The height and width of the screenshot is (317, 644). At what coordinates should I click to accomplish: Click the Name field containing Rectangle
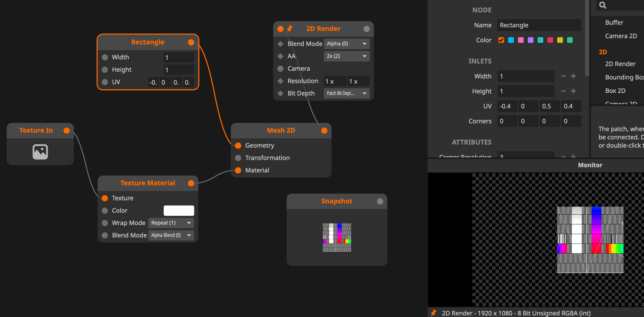(x=539, y=25)
